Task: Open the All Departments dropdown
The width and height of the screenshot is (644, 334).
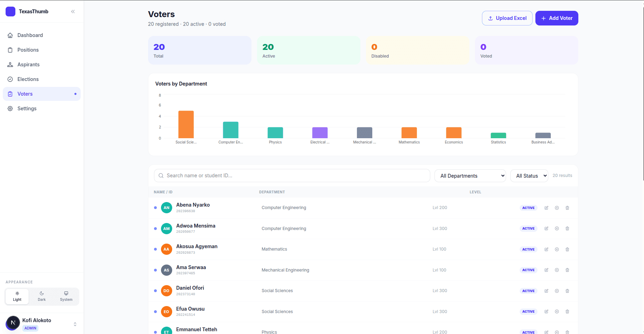Action: [x=470, y=176]
